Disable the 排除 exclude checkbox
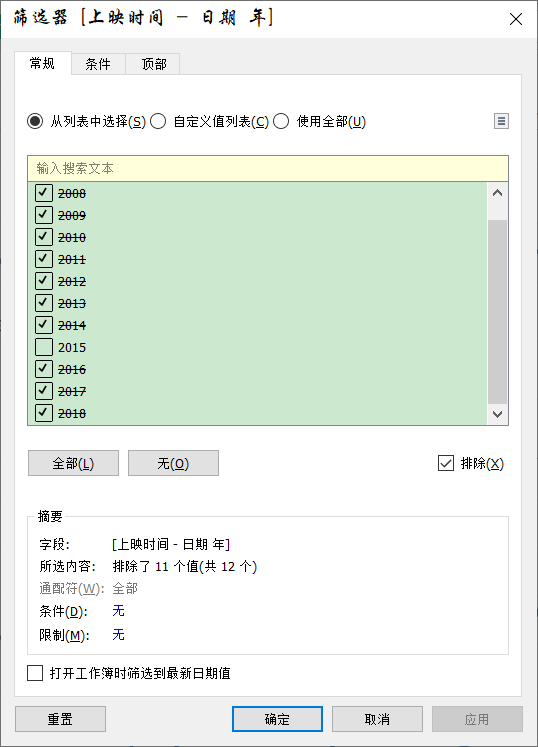Screen dimensions: 538x747 coord(446,463)
